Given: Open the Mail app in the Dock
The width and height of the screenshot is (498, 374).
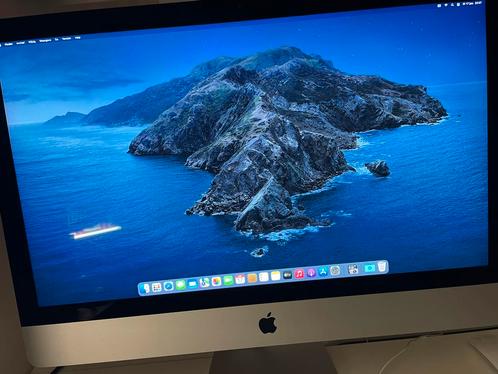Looking at the screenshot, I should click(192, 284).
